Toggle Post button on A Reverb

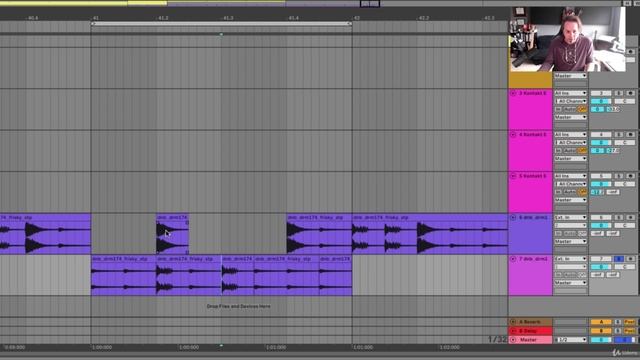tap(629, 322)
